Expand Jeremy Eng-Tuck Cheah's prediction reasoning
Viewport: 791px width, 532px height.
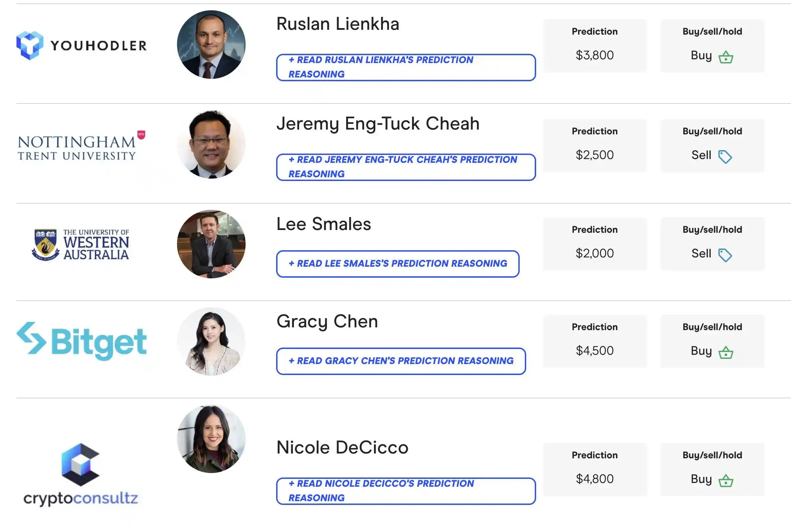coord(406,167)
